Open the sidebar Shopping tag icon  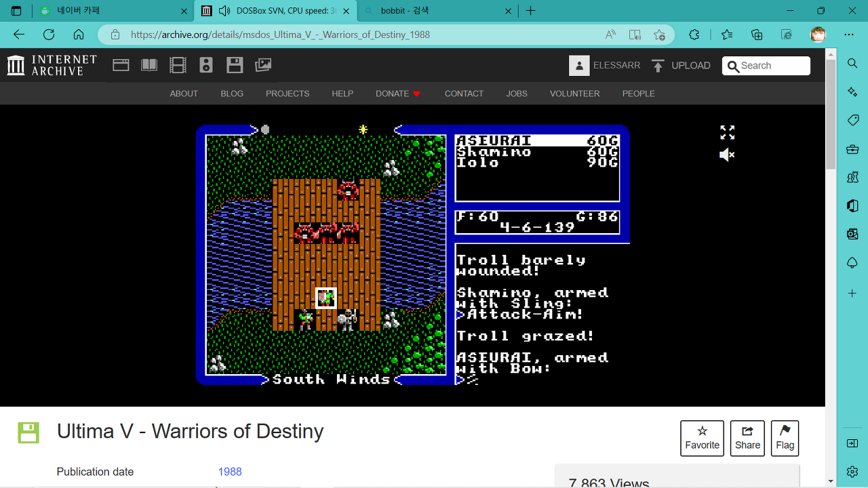click(x=852, y=120)
